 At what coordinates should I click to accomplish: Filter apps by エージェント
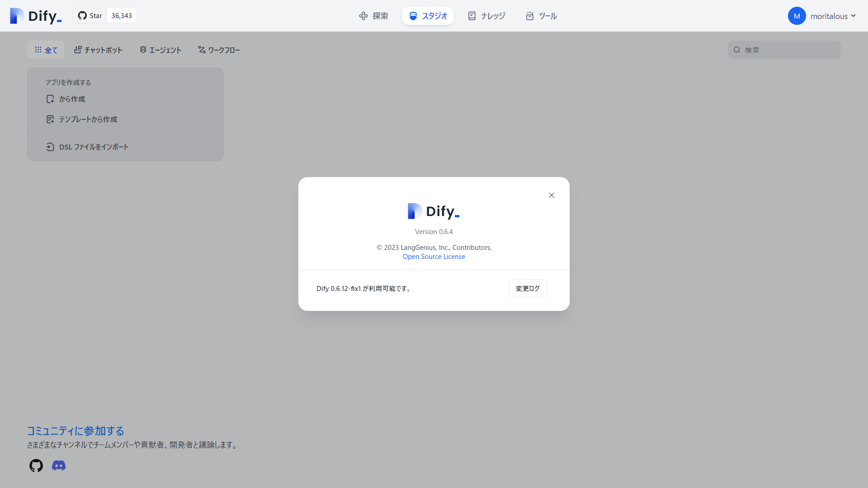[160, 50]
